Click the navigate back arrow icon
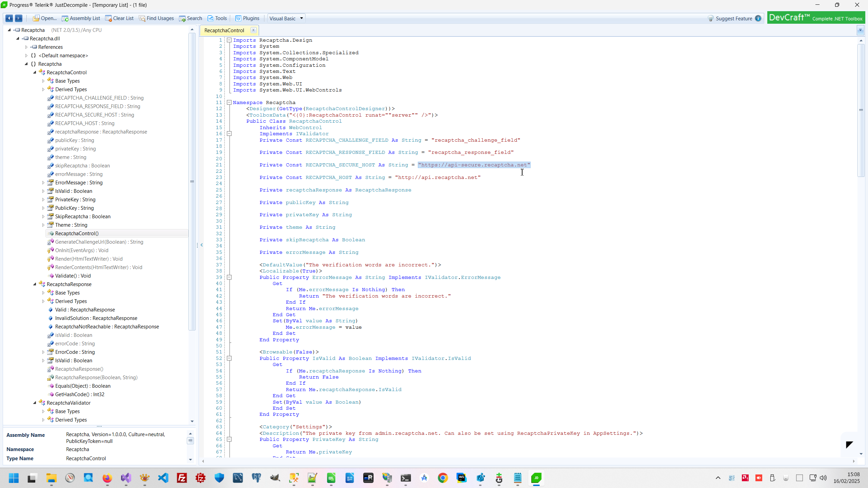868x488 pixels. (x=9, y=18)
